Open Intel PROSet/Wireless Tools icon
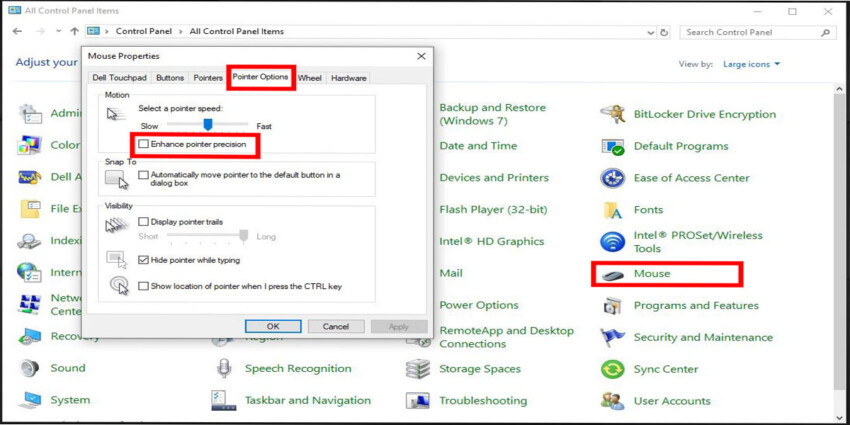 tap(613, 242)
